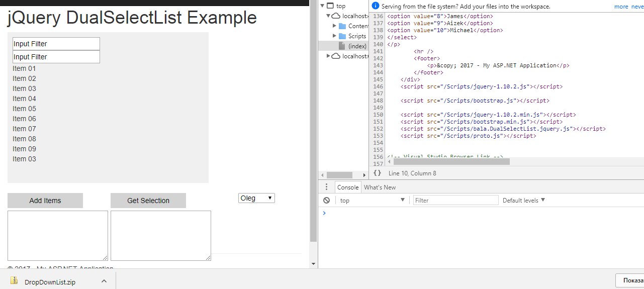Click the frame icon next to top

[x=330, y=6]
